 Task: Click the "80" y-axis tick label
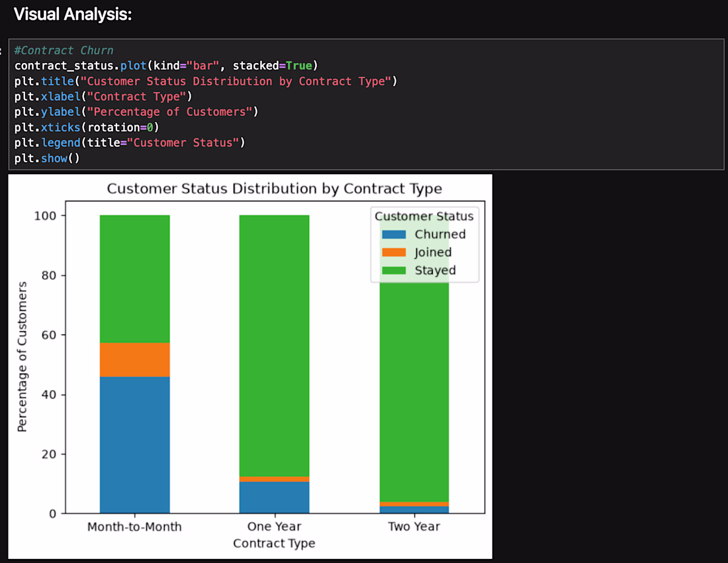coord(49,276)
